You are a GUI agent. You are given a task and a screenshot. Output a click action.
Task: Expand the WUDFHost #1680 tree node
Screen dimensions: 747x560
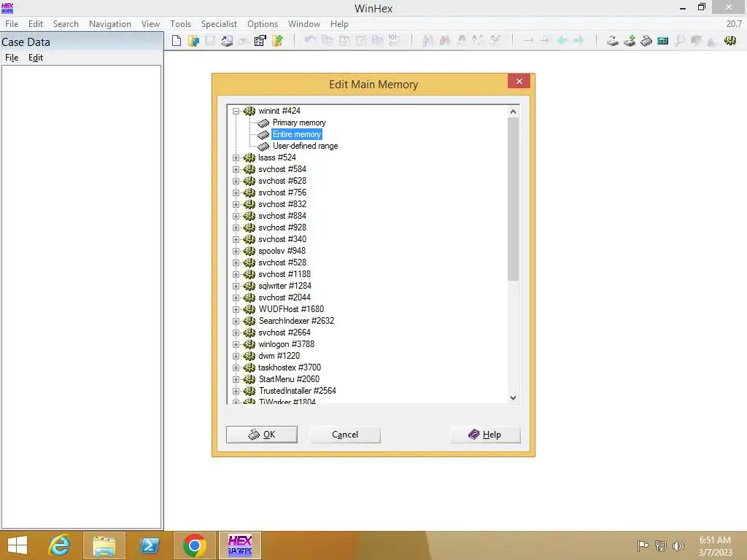(x=236, y=309)
